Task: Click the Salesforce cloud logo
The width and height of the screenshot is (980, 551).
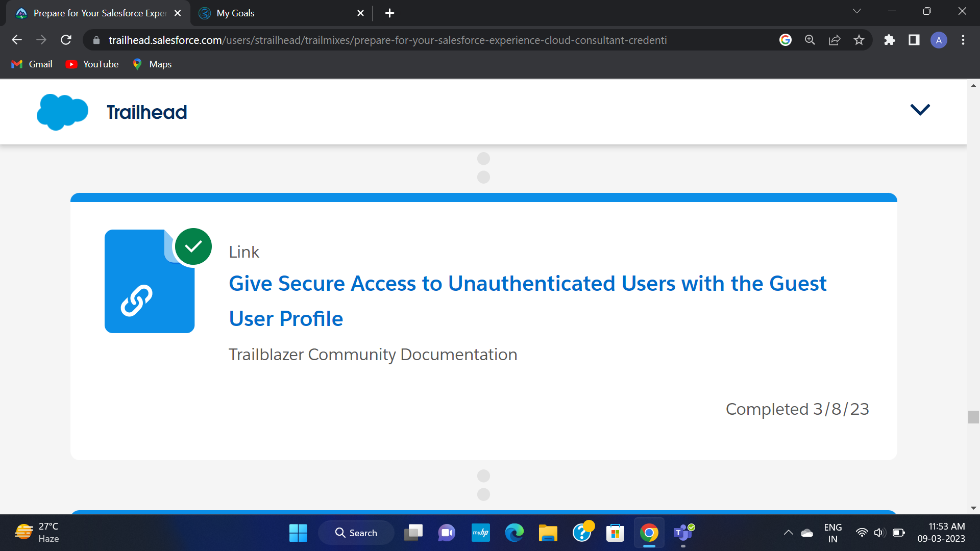Action: click(62, 112)
